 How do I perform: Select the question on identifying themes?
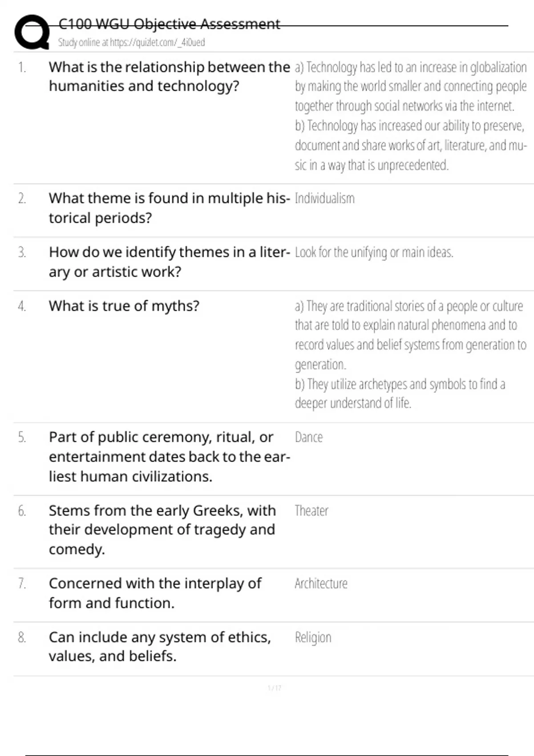(x=169, y=261)
